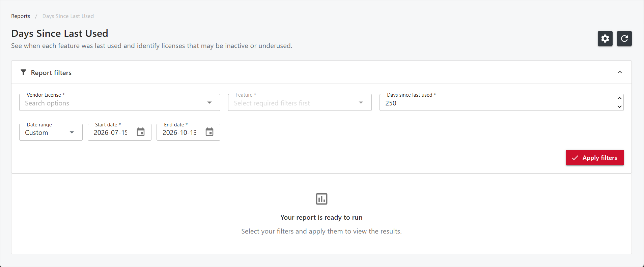Go to Reports breadcrumb link
The width and height of the screenshot is (644, 267).
[21, 16]
